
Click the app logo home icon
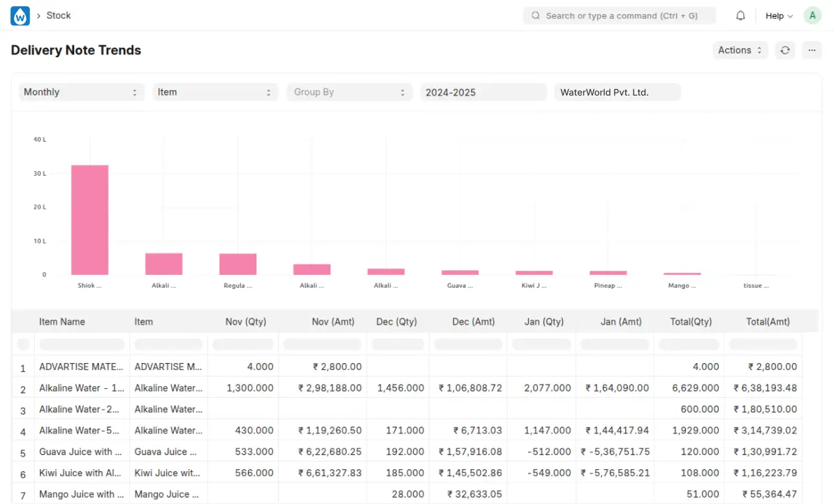pyautogui.click(x=20, y=15)
